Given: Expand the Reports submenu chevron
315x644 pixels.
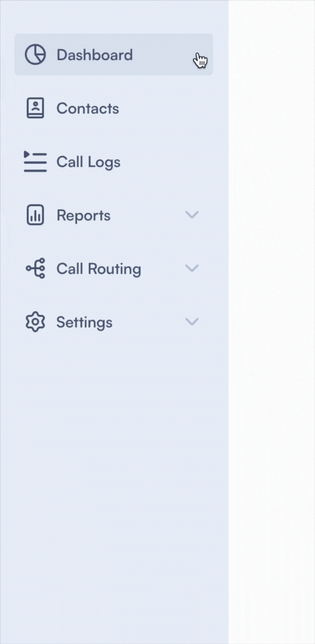Looking at the screenshot, I should click(x=191, y=215).
